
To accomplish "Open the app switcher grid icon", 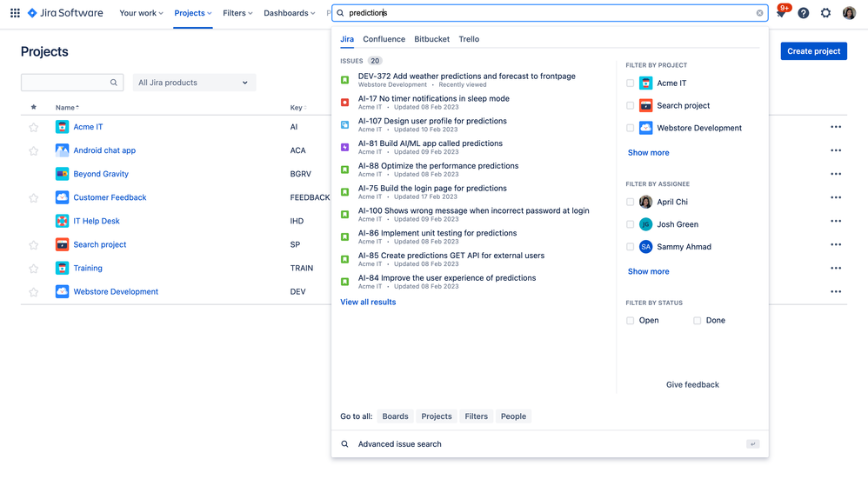I will (x=15, y=13).
